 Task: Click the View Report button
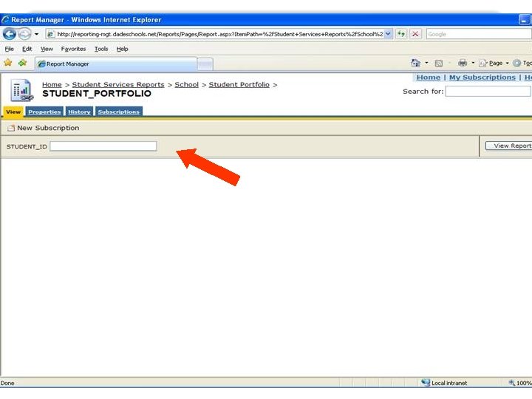point(508,146)
